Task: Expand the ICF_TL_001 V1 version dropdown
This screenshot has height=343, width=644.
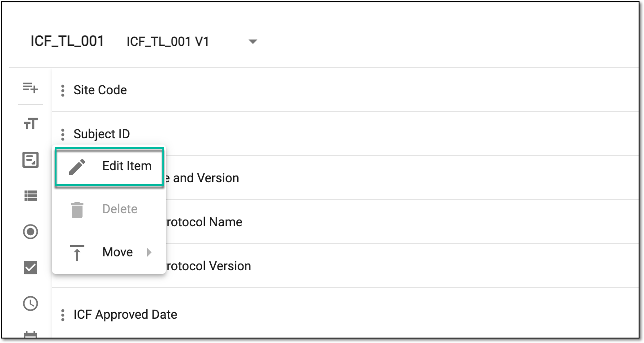Action: pos(252,42)
